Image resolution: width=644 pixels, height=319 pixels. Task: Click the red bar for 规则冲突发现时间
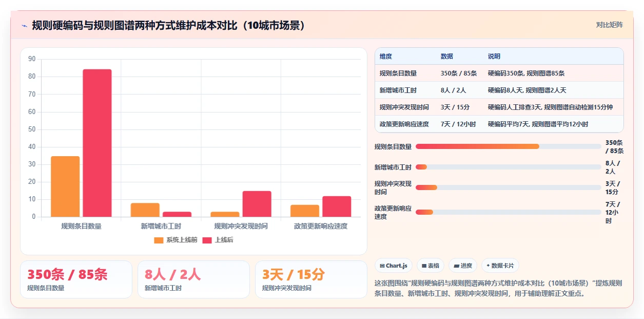coord(257,204)
